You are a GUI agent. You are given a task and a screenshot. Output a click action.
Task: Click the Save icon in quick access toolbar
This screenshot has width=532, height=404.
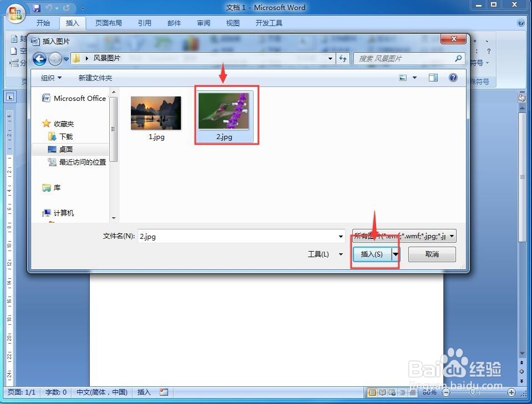coord(37,7)
